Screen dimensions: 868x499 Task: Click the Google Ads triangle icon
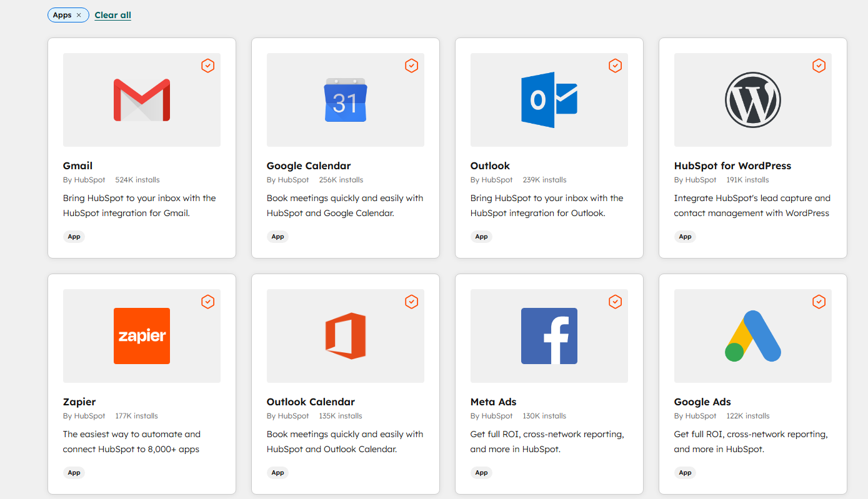point(752,336)
